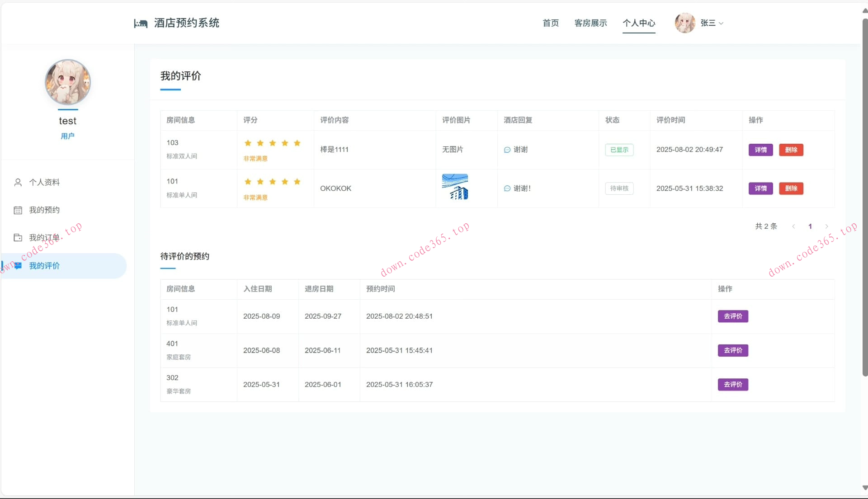The width and height of the screenshot is (868, 499).
Task: Click the first star in room 101 rating
Action: [248, 182]
